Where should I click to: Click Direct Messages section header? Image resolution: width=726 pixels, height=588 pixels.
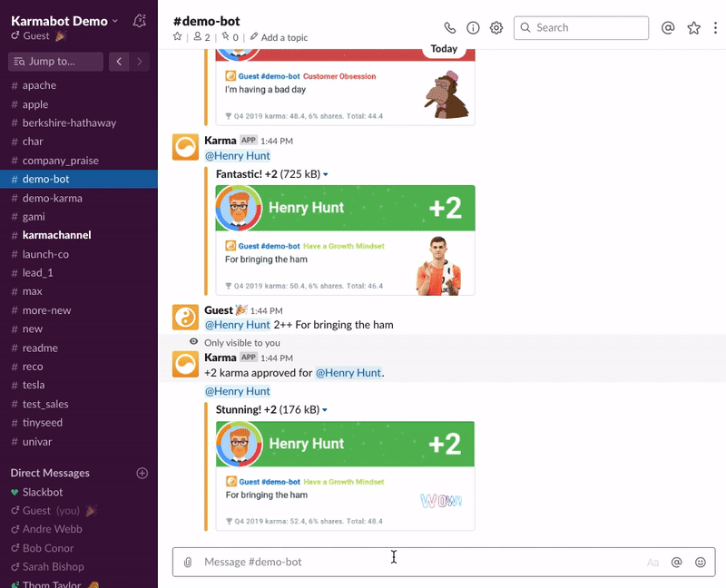(x=50, y=473)
